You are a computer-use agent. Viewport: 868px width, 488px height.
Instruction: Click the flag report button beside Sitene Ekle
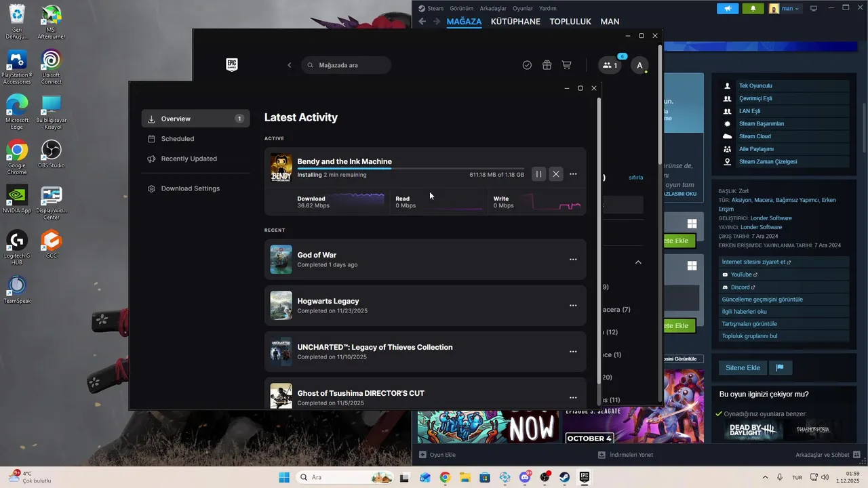[x=780, y=367]
